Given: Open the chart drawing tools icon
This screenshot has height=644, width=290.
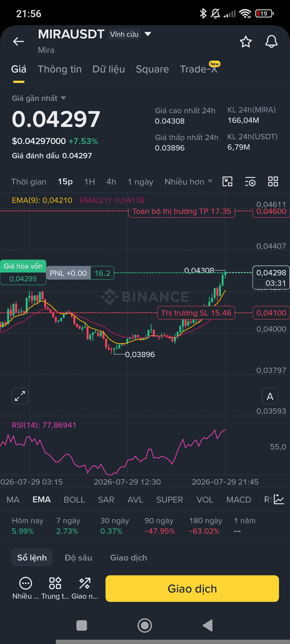Looking at the screenshot, I should pyautogui.click(x=227, y=182).
